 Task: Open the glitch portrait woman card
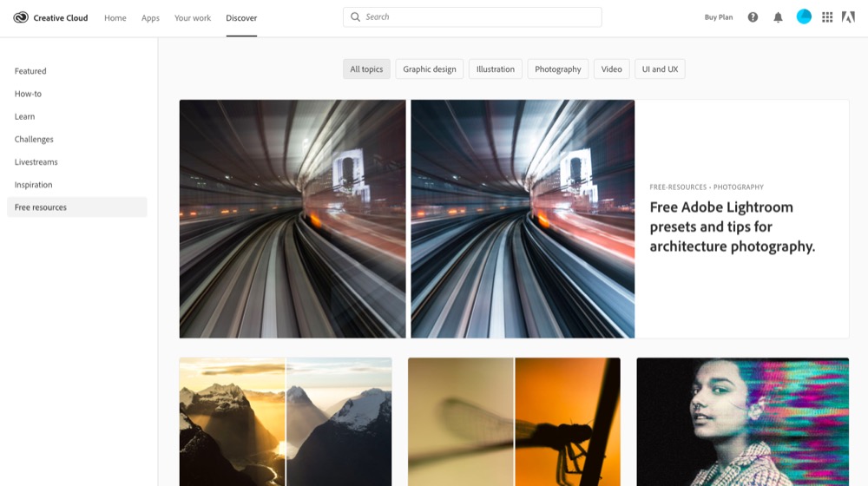click(x=742, y=422)
